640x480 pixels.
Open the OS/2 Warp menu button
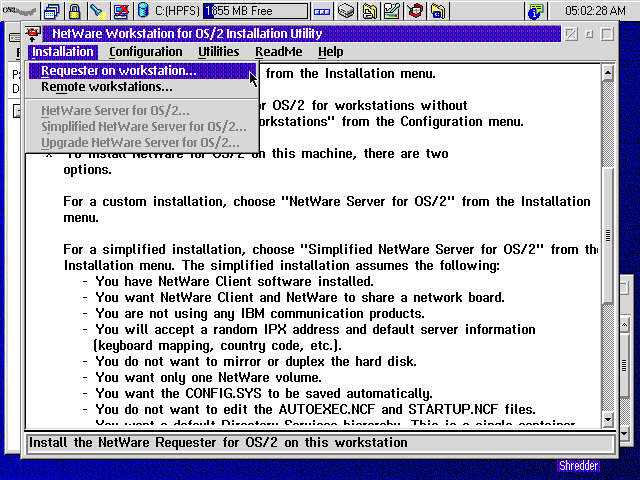[20, 11]
